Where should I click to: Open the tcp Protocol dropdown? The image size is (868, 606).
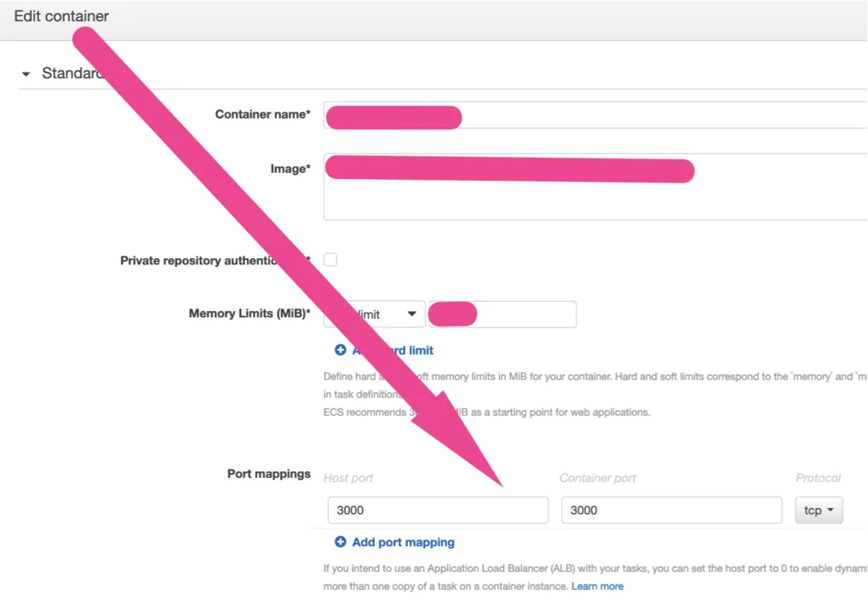[819, 511]
